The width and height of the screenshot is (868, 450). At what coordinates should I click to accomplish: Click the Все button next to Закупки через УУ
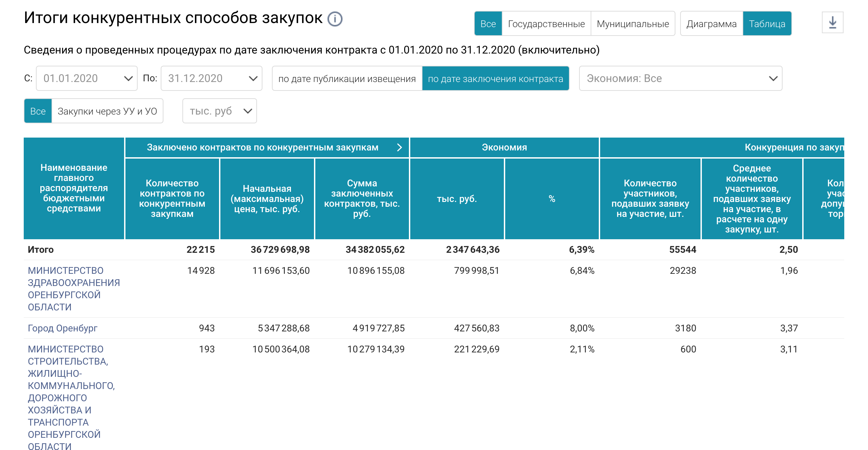(38, 111)
